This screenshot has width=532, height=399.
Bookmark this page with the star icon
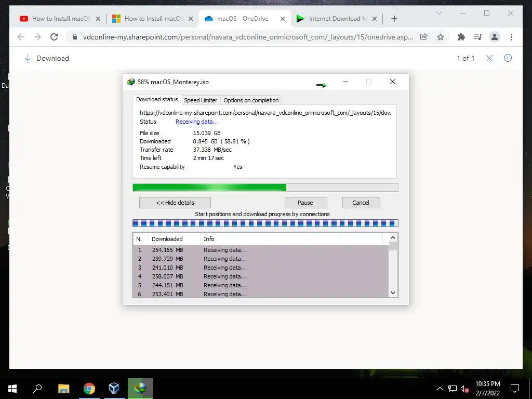point(441,37)
